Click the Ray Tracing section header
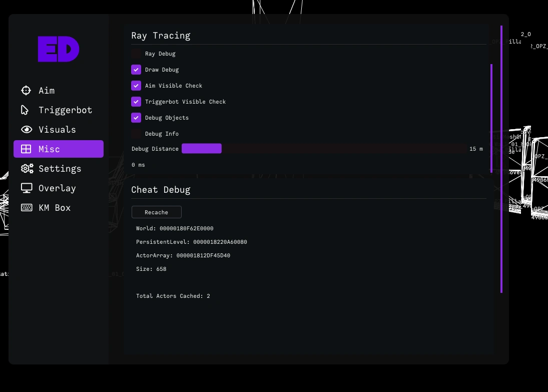This screenshot has width=548, height=392. pyautogui.click(x=161, y=36)
